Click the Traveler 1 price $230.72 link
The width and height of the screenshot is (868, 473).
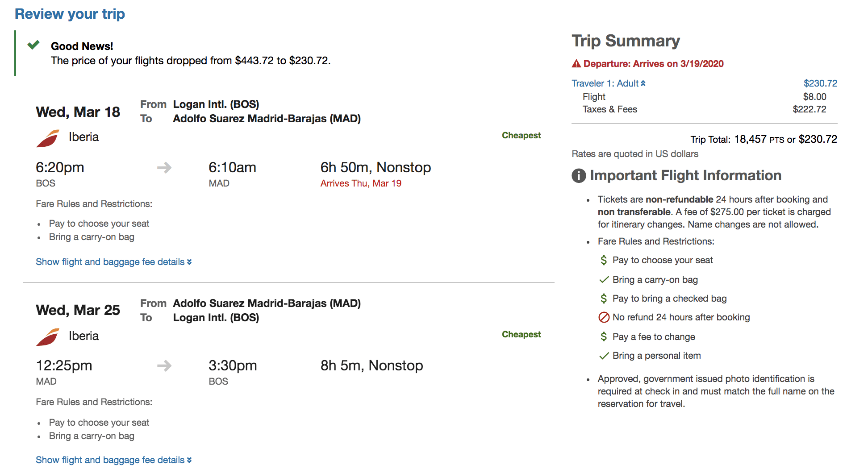coord(820,83)
